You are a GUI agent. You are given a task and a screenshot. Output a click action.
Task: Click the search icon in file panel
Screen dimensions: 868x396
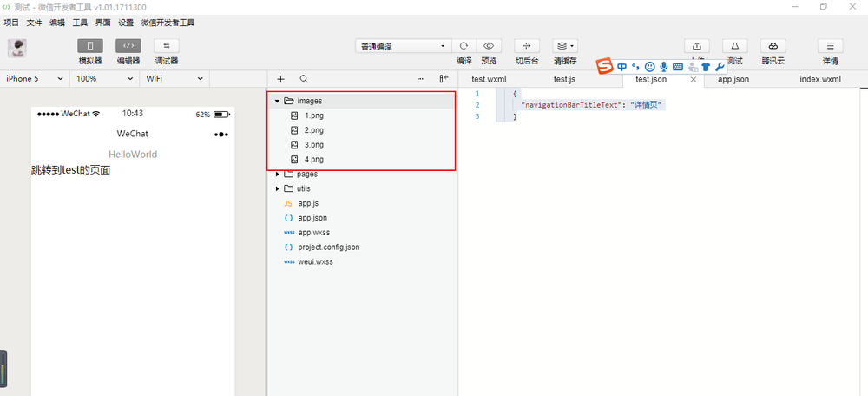[304, 79]
